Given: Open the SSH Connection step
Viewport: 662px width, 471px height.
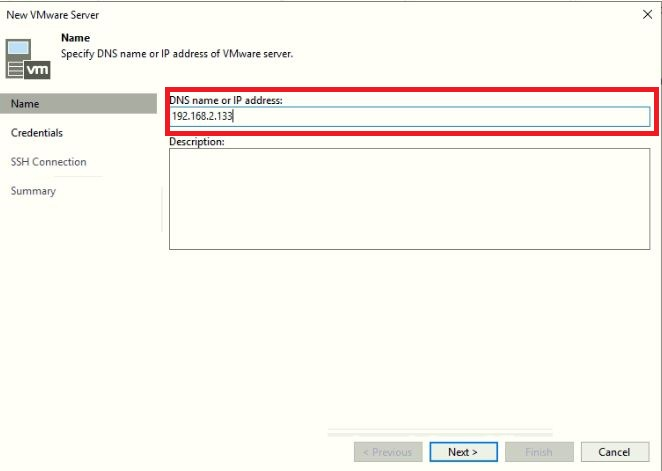Looking at the screenshot, I should point(49,162).
